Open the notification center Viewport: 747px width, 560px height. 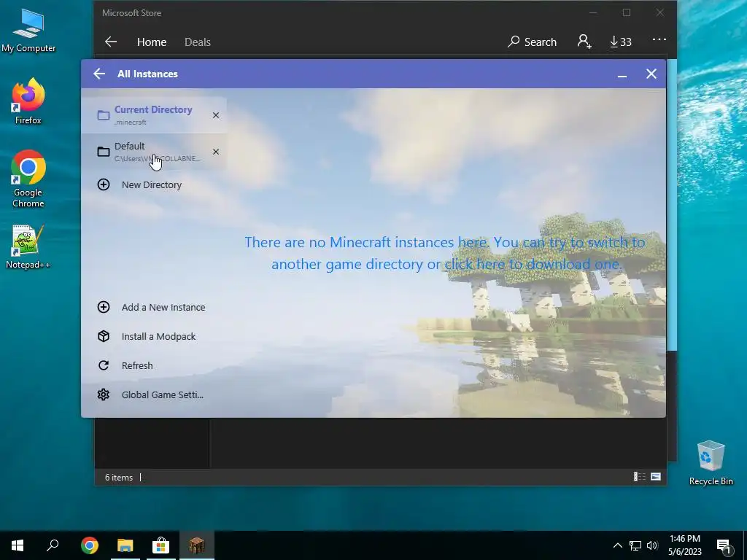[724, 546]
